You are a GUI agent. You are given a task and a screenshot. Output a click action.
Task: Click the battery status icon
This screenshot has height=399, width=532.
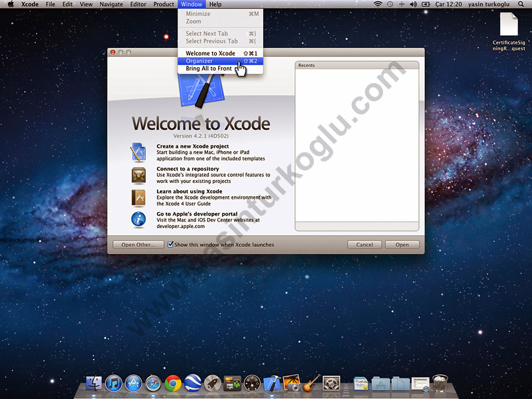click(426, 4)
